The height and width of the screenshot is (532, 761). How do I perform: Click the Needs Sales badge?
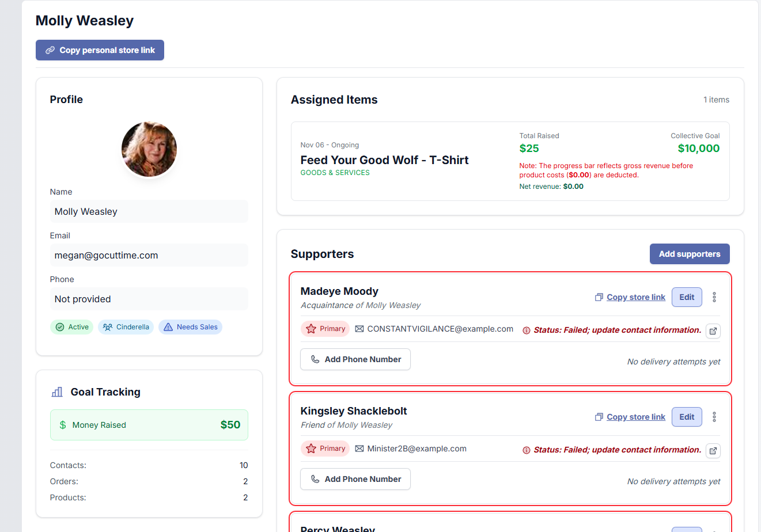191,327
